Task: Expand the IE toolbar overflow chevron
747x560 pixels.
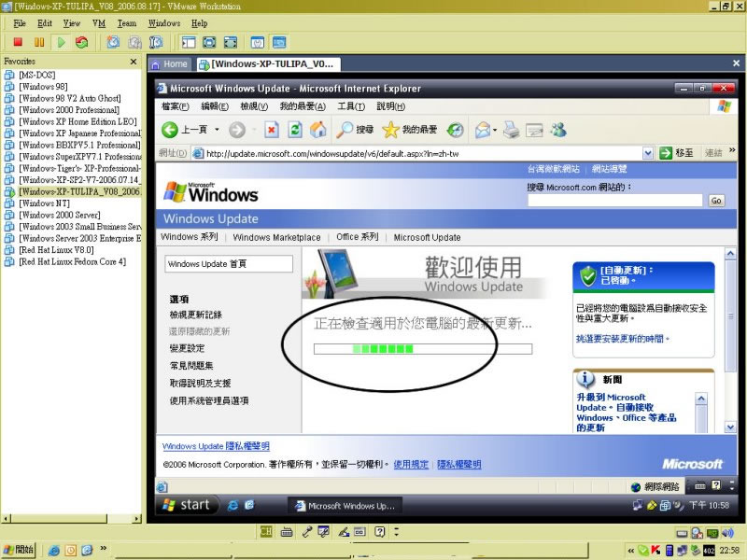Action: (x=732, y=150)
